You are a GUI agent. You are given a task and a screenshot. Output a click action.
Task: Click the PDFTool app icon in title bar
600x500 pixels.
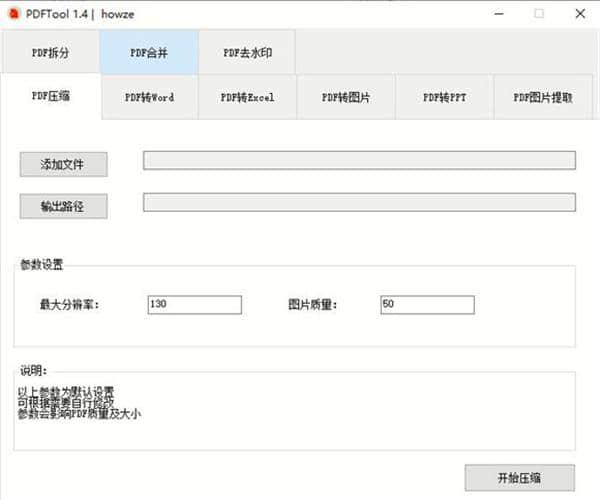[x=13, y=13]
